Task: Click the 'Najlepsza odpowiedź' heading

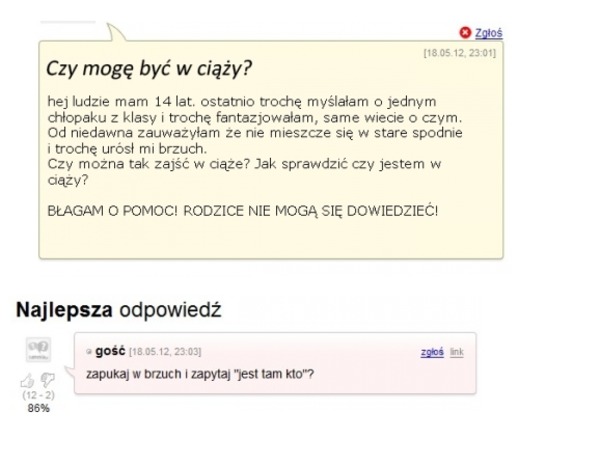Action: coord(119,310)
